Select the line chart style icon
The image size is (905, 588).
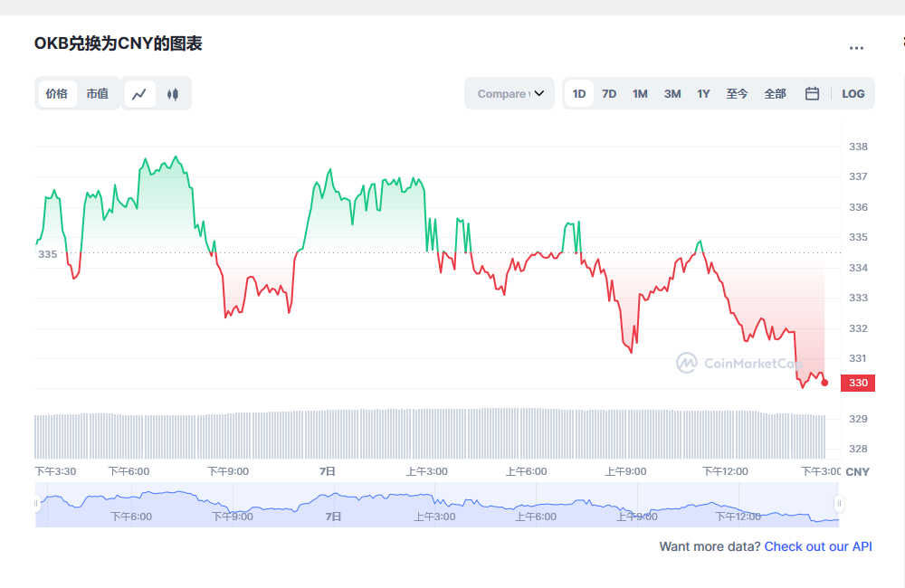[x=139, y=93]
